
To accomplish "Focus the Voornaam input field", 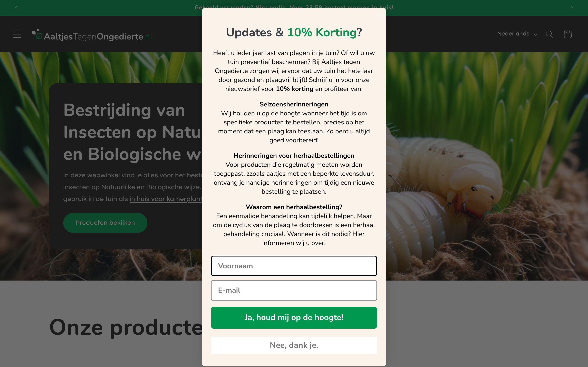I will click(x=294, y=266).
